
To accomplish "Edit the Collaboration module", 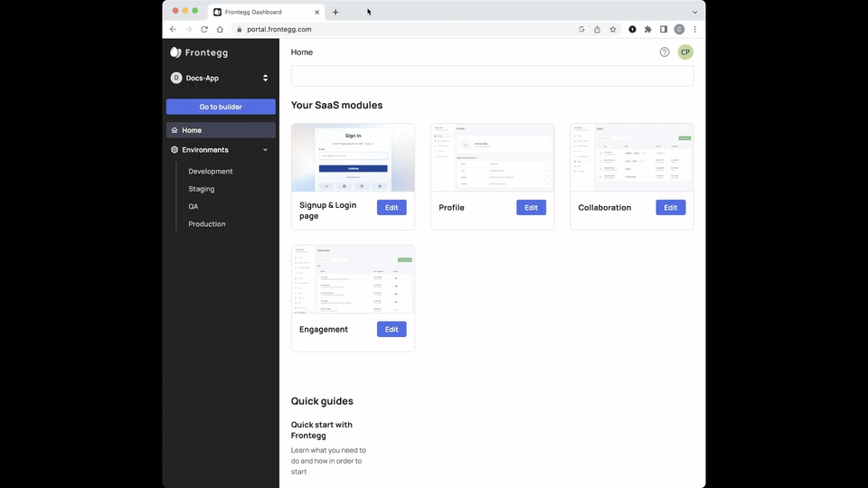I will pos(670,208).
